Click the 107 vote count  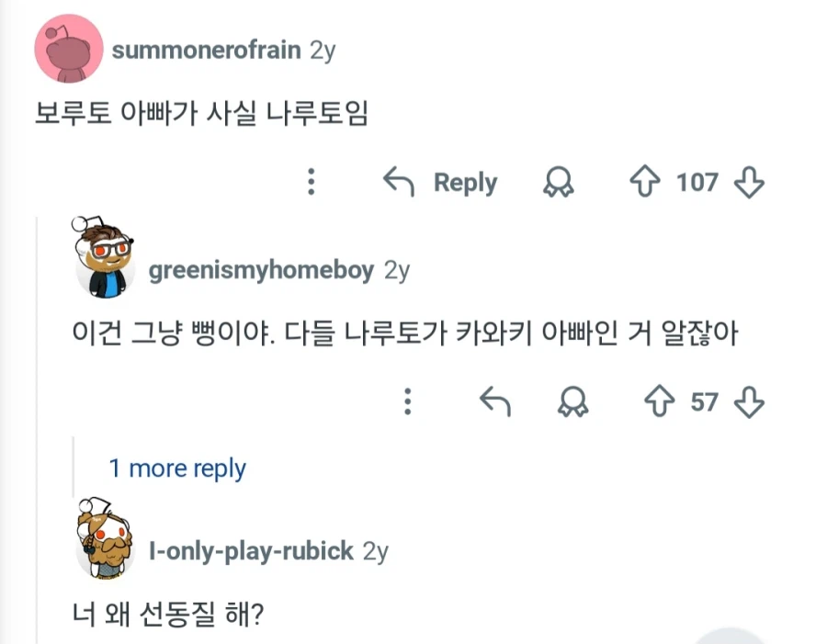click(697, 182)
